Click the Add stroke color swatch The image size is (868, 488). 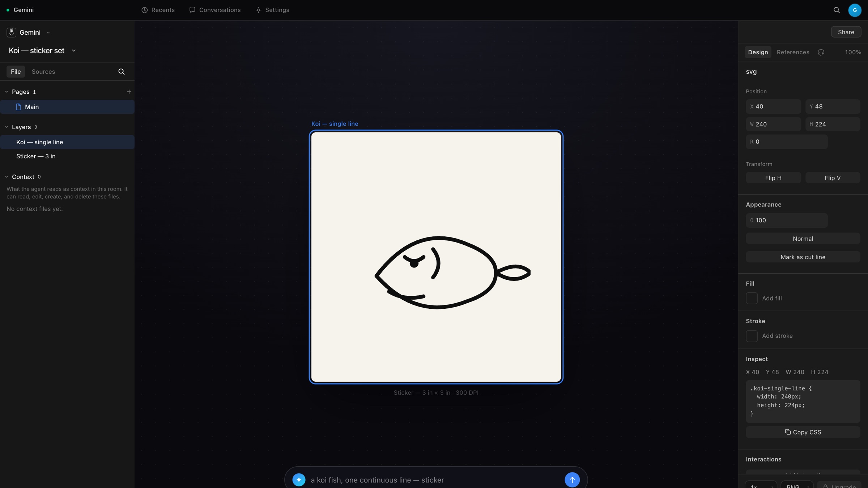[752, 336]
